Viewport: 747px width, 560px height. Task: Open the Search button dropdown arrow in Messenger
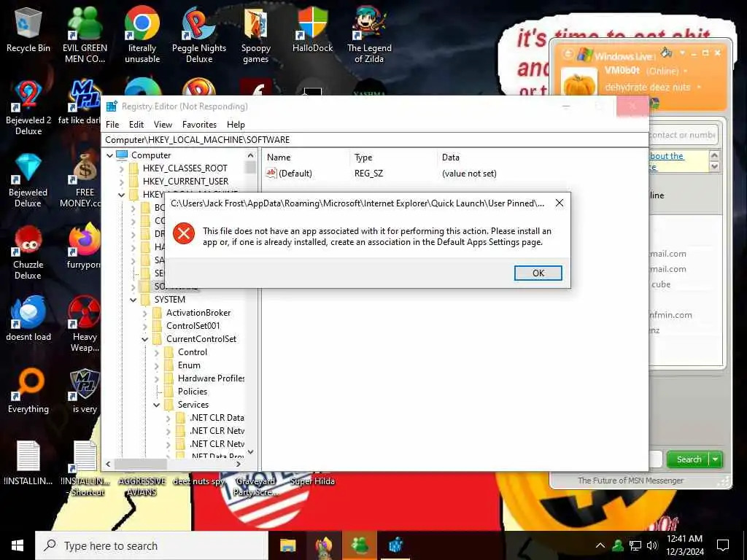pyautogui.click(x=716, y=459)
